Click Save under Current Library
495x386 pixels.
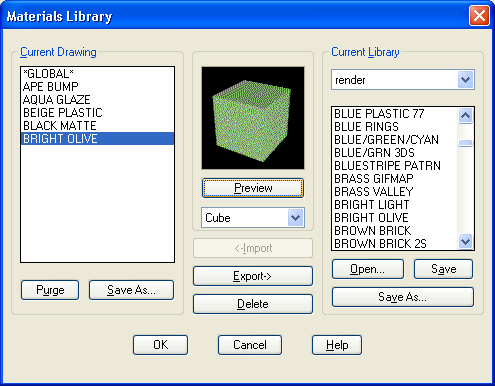tap(443, 269)
